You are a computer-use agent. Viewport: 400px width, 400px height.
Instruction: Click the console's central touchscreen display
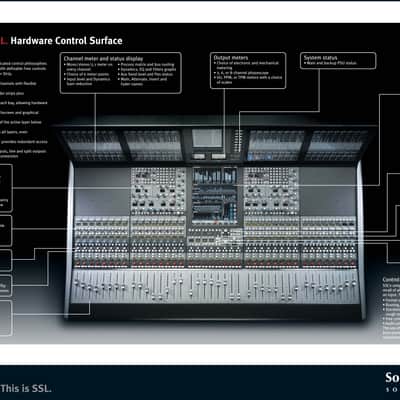pyautogui.click(x=215, y=196)
